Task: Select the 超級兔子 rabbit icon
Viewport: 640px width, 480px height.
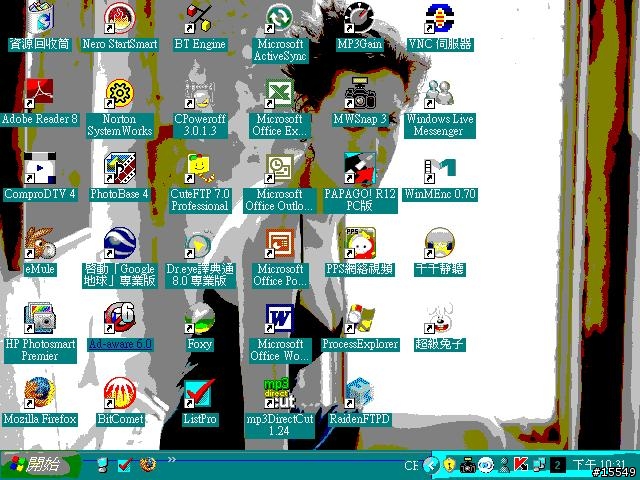Action: pyautogui.click(x=439, y=318)
